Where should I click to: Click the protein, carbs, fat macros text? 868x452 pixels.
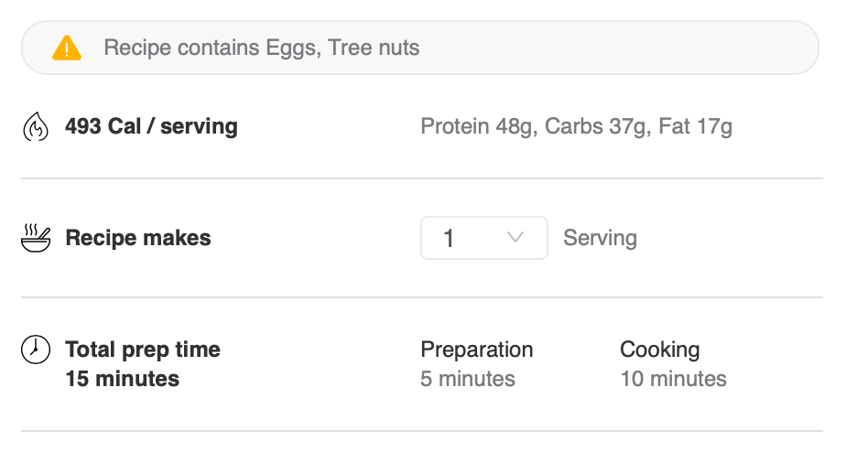[x=576, y=126]
